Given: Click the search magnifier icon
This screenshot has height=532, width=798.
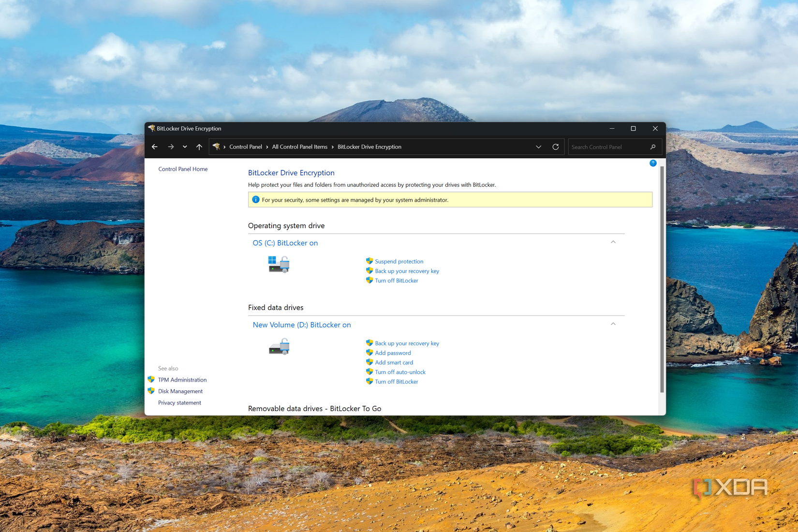Looking at the screenshot, I should pos(652,147).
